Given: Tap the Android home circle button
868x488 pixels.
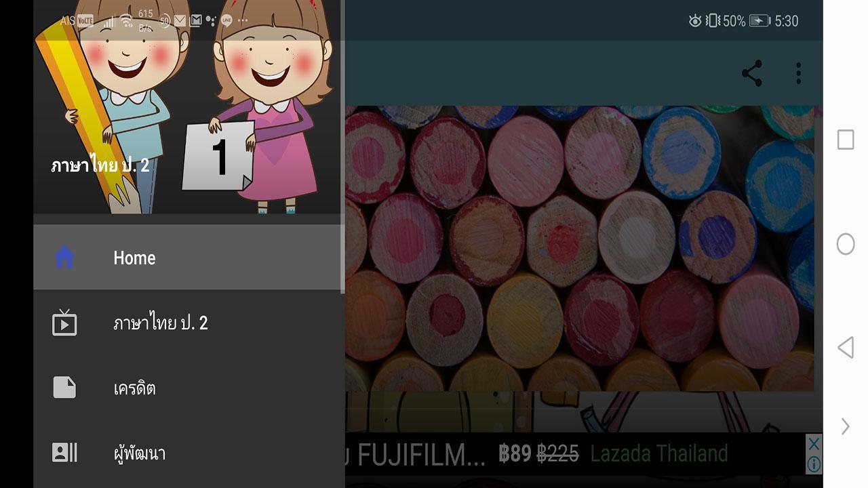Looking at the screenshot, I should pos(846,244).
